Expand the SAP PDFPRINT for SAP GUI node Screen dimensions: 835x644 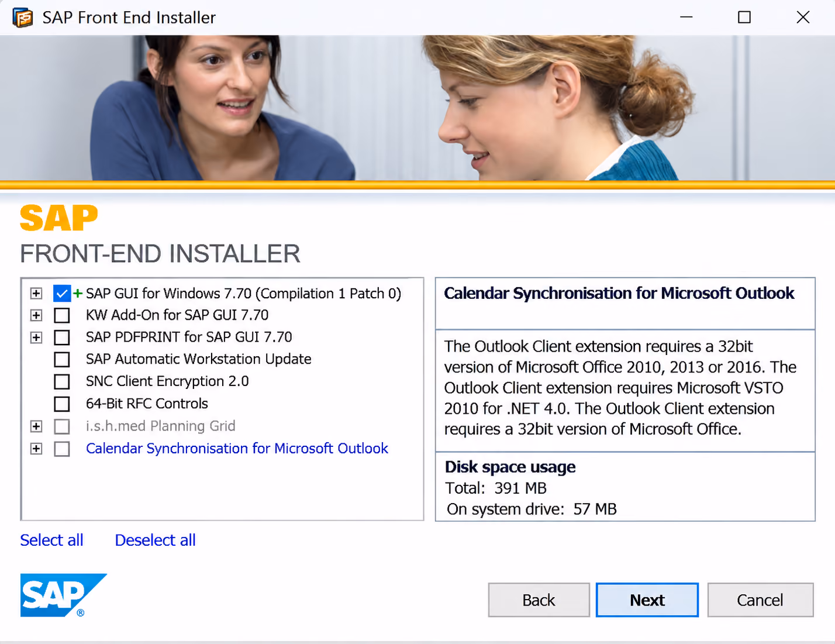pos(36,338)
